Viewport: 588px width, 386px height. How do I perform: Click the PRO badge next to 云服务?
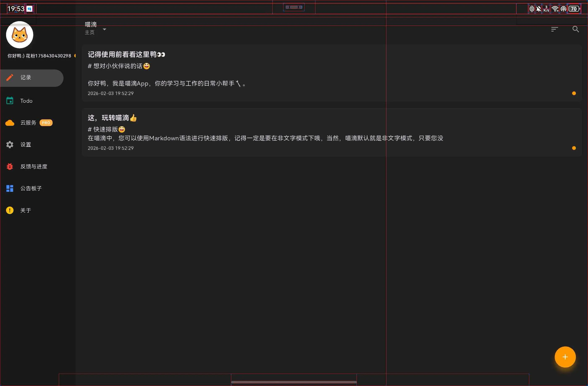click(x=46, y=123)
